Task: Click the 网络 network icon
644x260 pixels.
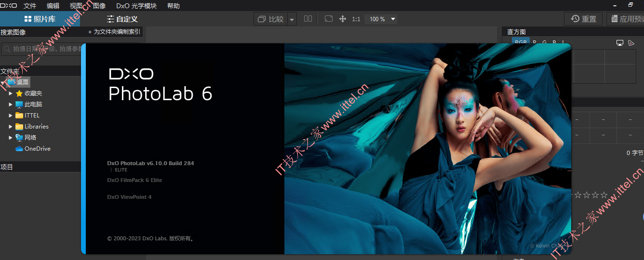Action: coord(19,138)
